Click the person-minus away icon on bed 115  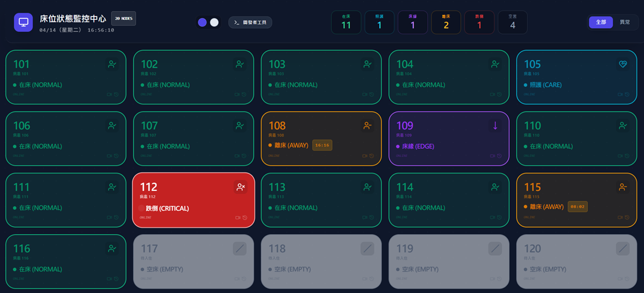[x=622, y=187]
